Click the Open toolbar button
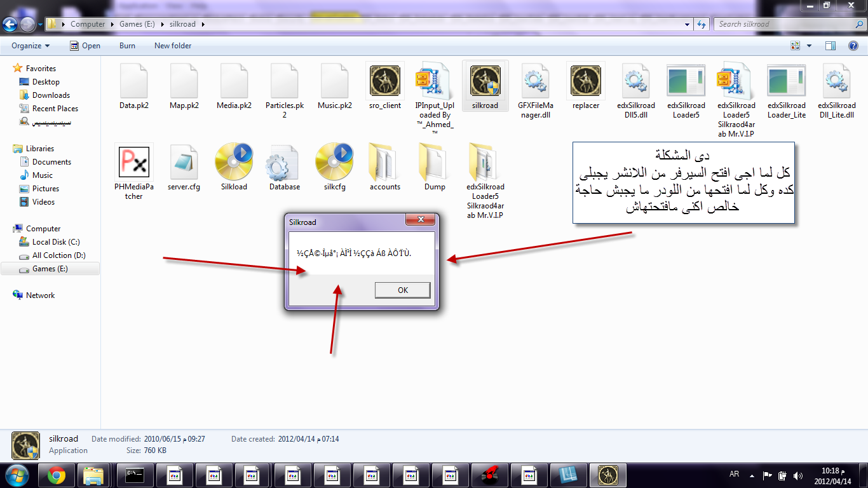The width and height of the screenshot is (868, 488). [85, 46]
